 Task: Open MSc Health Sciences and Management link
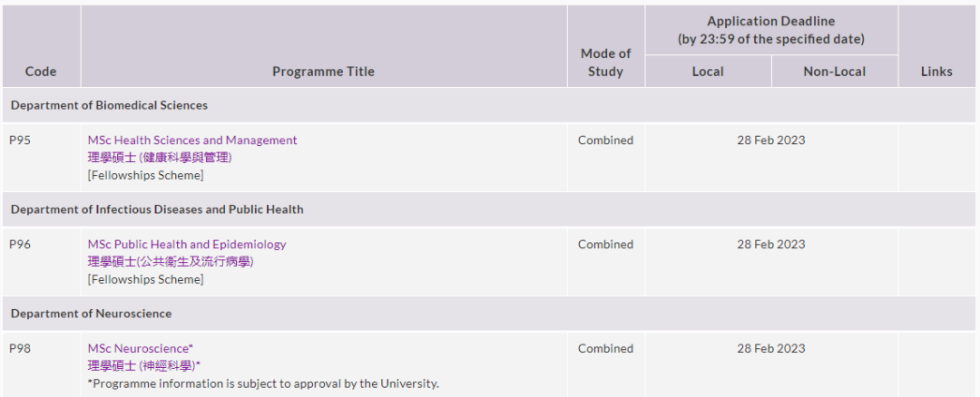click(x=192, y=140)
